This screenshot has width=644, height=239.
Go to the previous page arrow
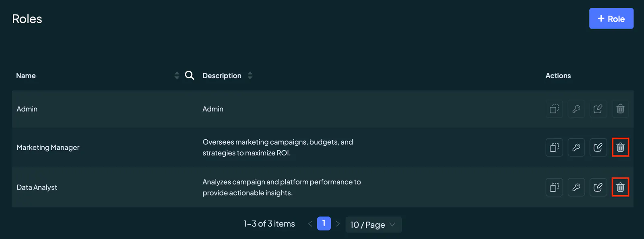point(310,224)
